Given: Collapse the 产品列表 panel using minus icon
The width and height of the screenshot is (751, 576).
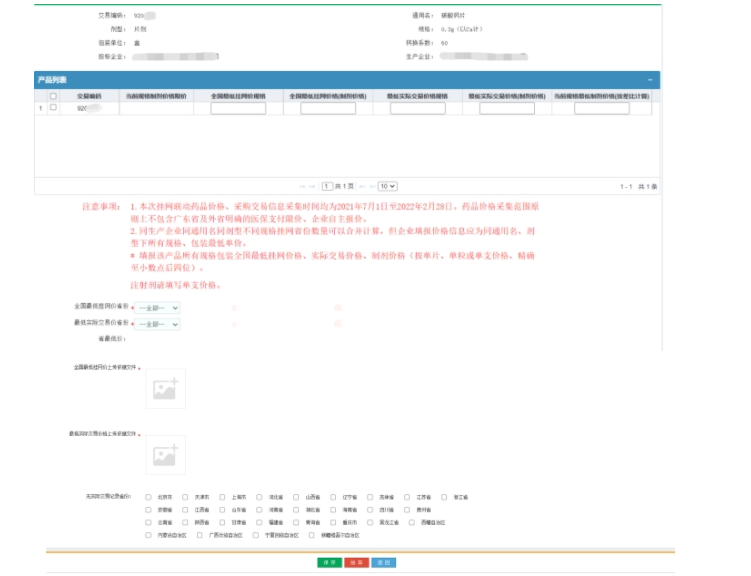Looking at the screenshot, I should pyautogui.click(x=651, y=79).
